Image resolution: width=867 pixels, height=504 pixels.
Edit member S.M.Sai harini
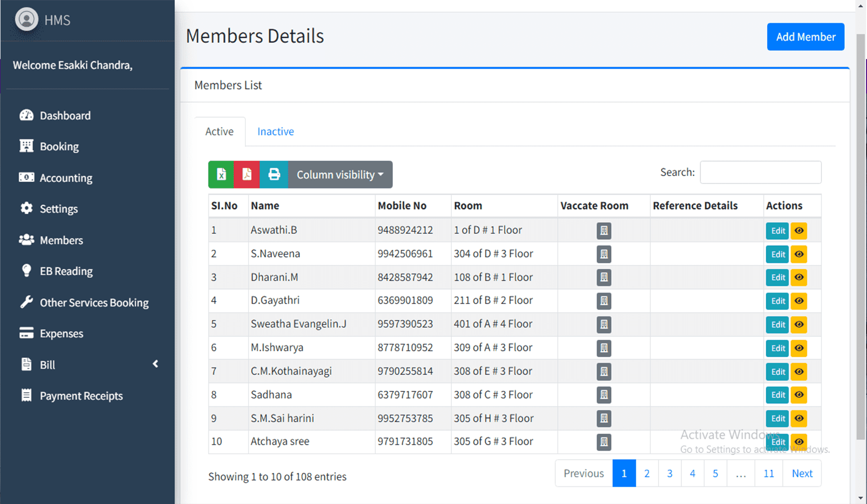coord(777,418)
